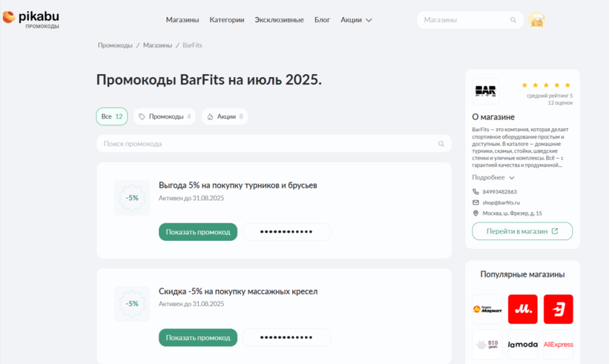
Task: Select Акции 8 filter tab
Action: pos(224,116)
